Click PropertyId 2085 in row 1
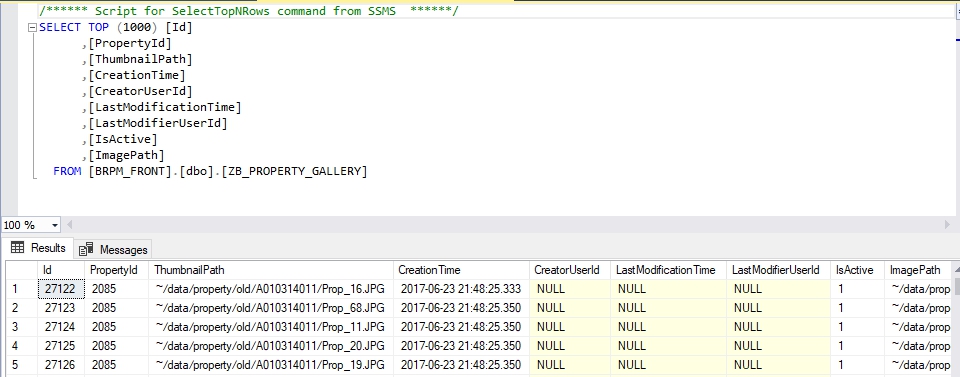 click(x=116, y=288)
